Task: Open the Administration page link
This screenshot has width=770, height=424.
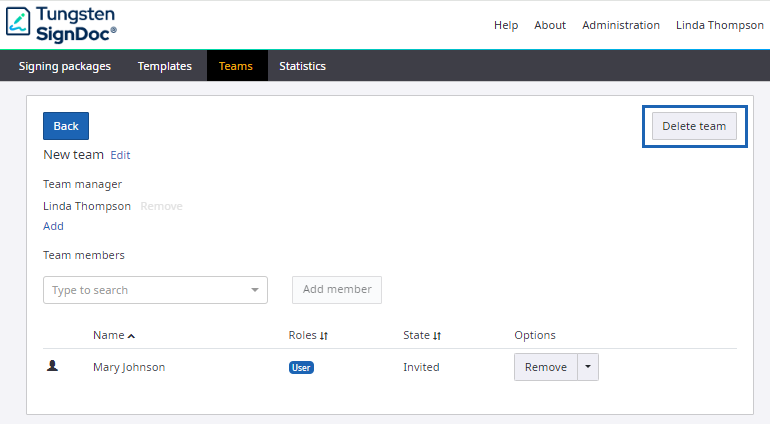Action: tap(621, 25)
